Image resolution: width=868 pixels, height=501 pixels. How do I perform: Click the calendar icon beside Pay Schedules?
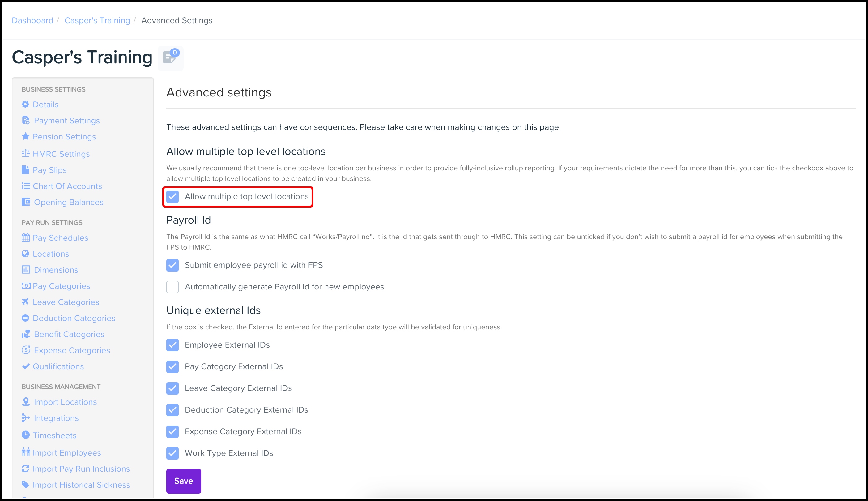tap(25, 238)
